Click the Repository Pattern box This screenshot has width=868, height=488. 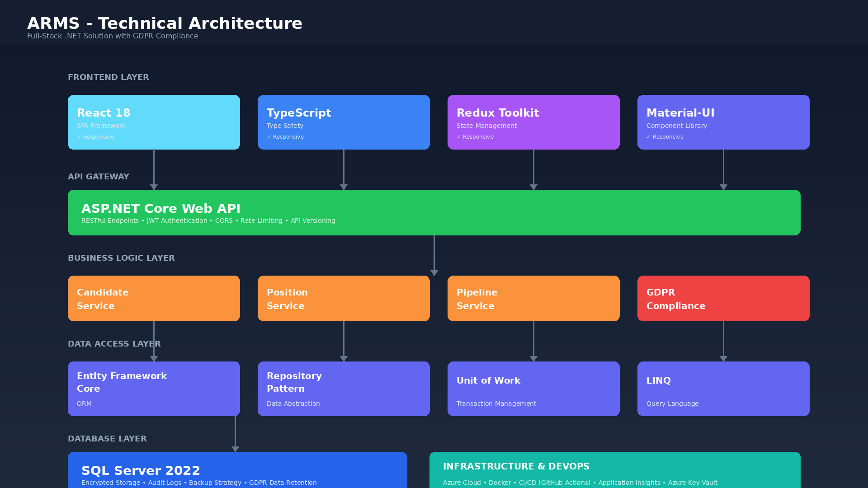[344, 389]
